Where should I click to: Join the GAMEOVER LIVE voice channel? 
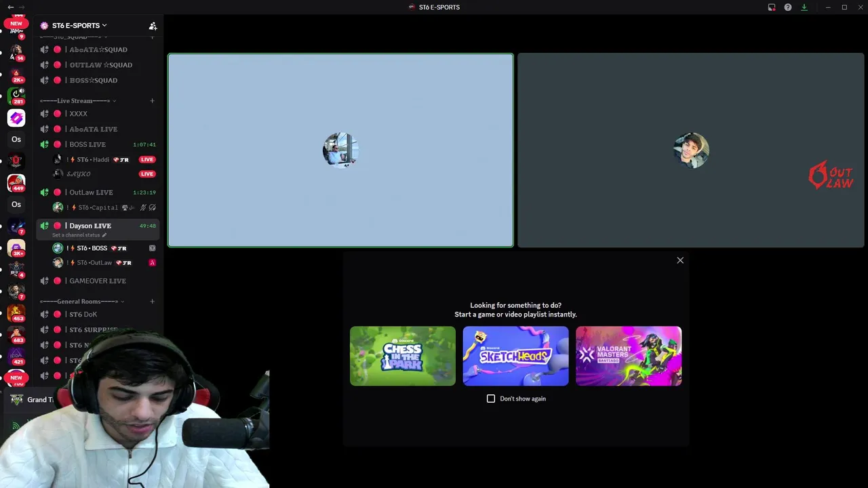click(98, 281)
